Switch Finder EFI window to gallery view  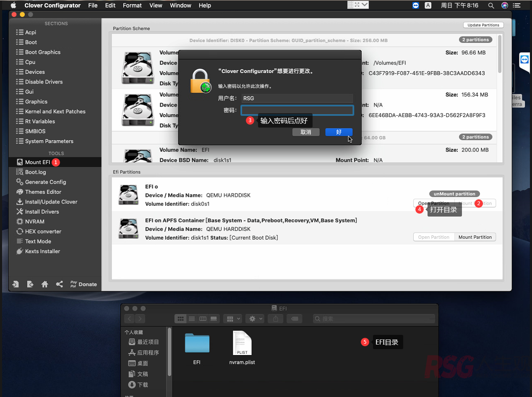[x=214, y=319]
